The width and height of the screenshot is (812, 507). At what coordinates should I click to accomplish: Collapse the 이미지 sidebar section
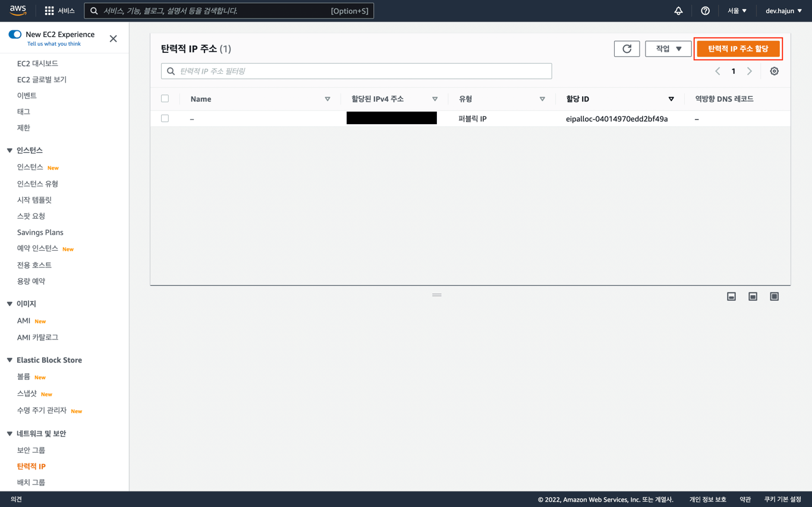10,304
